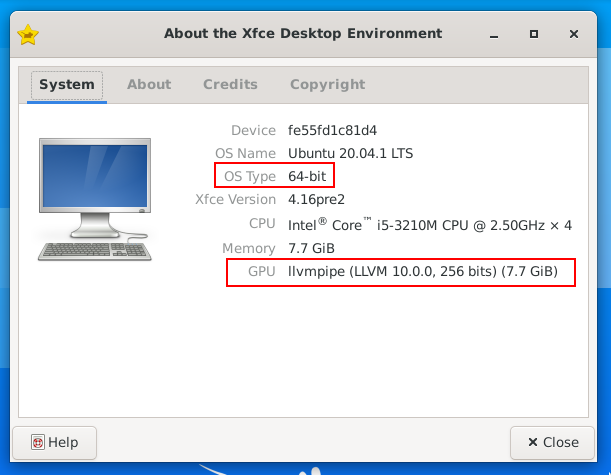Screen dimensions: 611x475
Task: Click the Memory label
Action: pos(249,248)
